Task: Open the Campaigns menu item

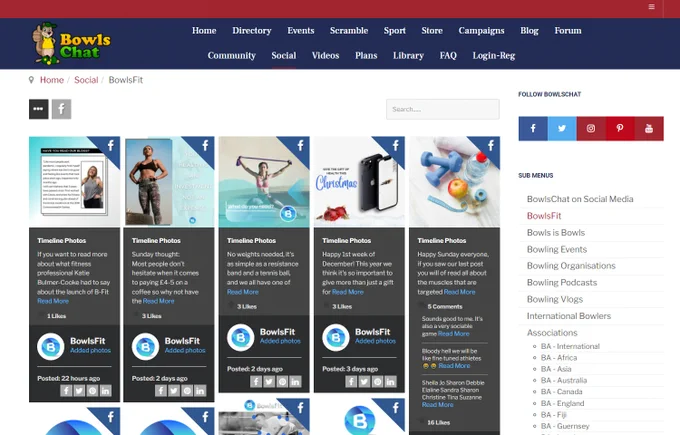Action: coord(481,31)
